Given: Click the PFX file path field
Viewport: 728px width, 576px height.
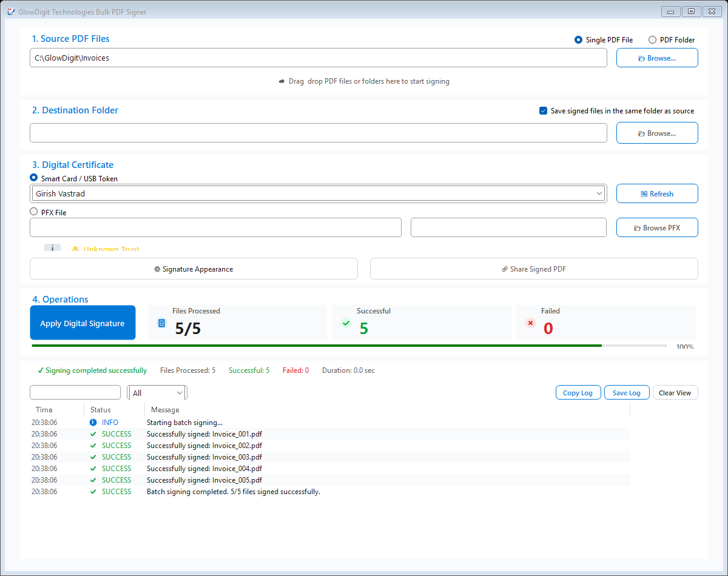Looking at the screenshot, I should (215, 227).
